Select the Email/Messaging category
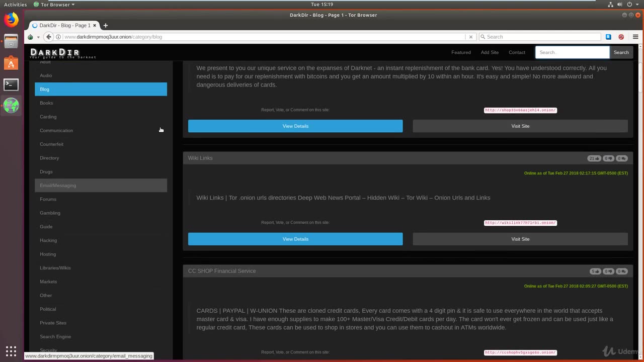This screenshot has width=644, height=362. pyautogui.click(x=101, y=186)
